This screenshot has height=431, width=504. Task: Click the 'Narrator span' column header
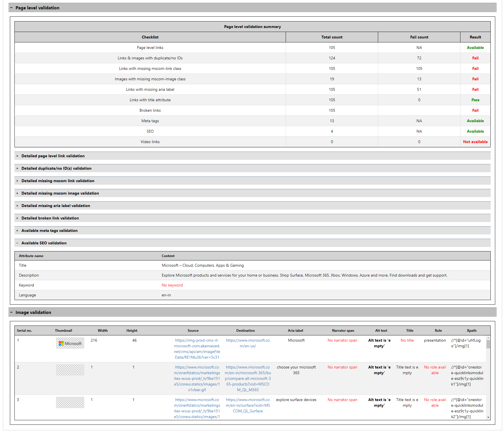pos(343,331)
